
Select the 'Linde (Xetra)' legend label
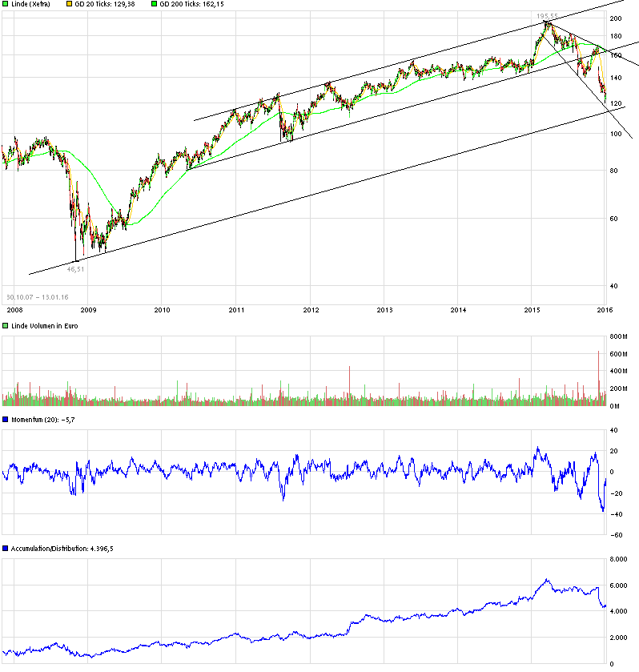pos(30,4)
